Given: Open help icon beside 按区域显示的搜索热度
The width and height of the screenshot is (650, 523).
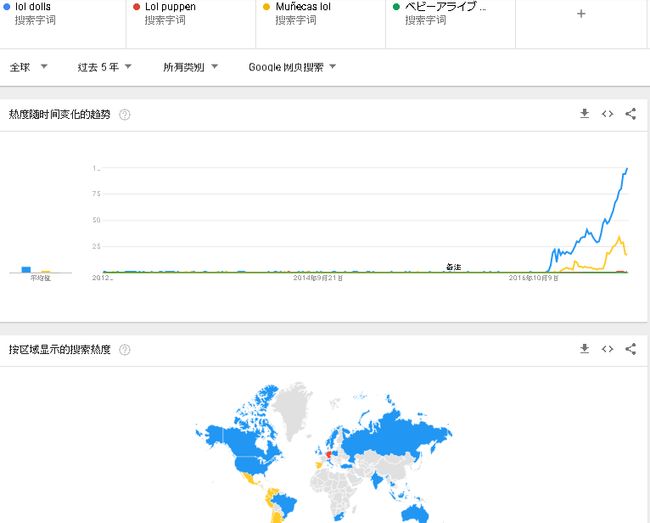Looking at the screenshot, I should click(124, 350).
